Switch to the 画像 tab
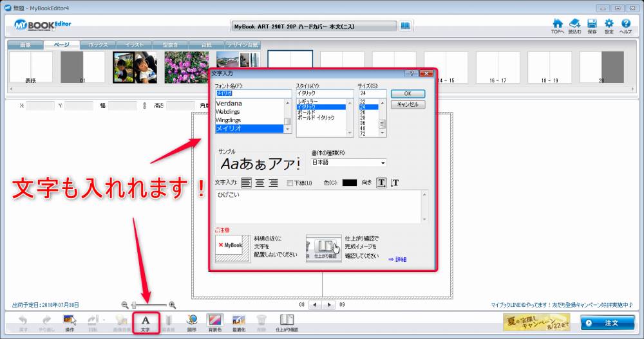Image resolution: width=644 pixels, height=339 pixels. point(26,45)
